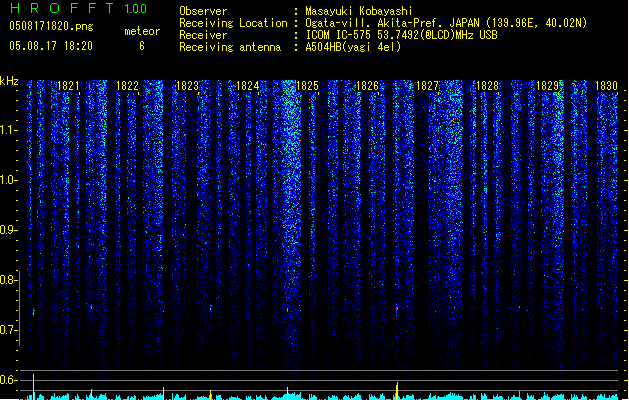Click the 0.9 kHz frequency label
Screen dimensions: 629x400
tap(9, 230)
